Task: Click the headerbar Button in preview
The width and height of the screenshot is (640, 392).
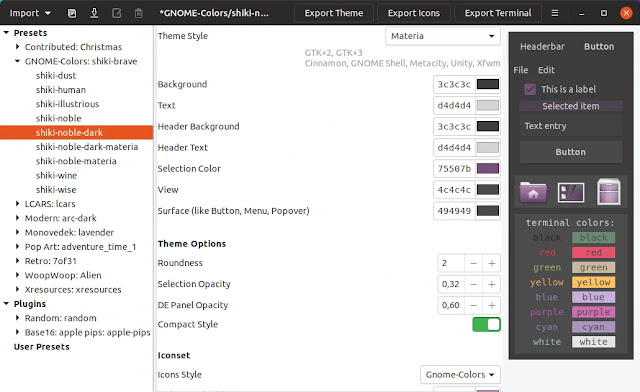Action: [599, 47]
